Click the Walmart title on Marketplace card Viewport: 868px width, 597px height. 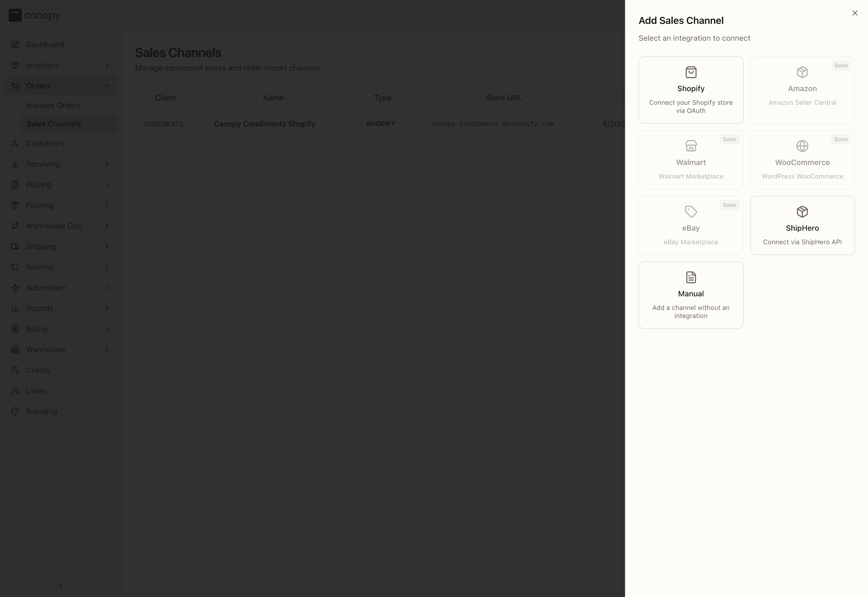(690, 162)
